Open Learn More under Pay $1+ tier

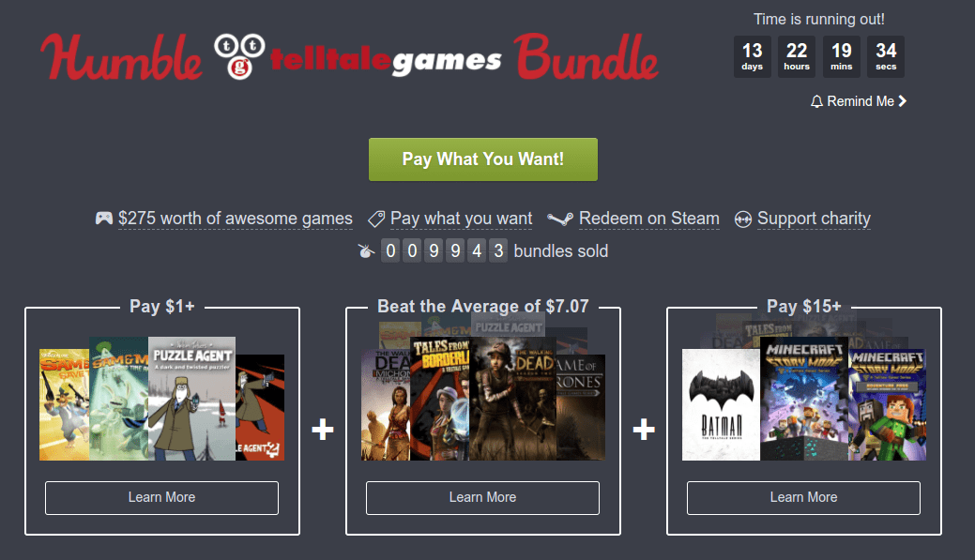click(161, 498)
